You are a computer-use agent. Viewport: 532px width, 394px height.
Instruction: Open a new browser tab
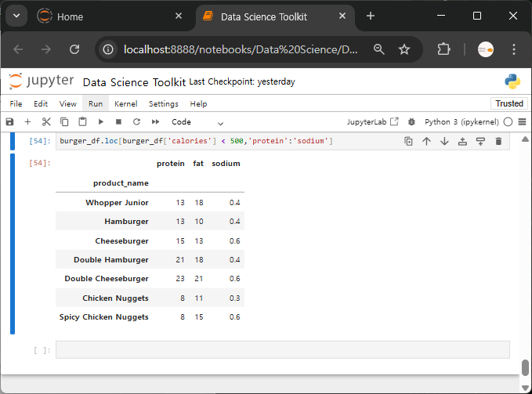[x=371, y=16]
